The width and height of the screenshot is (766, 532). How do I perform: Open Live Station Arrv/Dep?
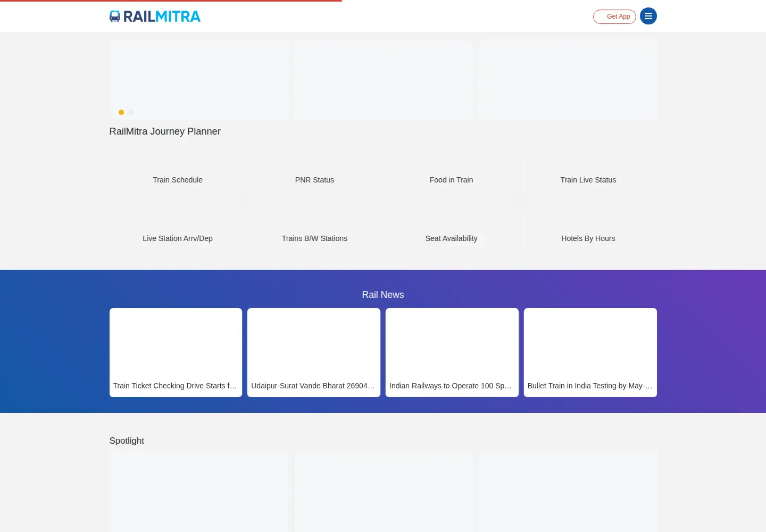[x=178, y=229]
